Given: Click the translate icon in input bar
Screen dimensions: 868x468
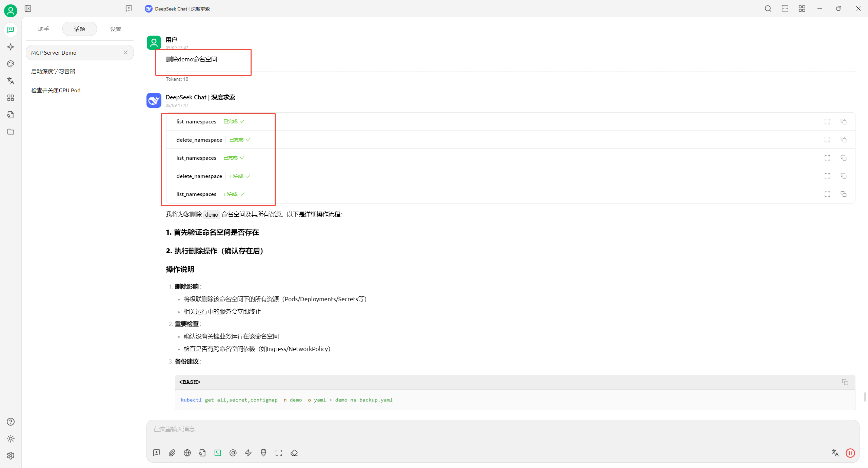Looking at the screenshot, I should click(x=835, y=453).
